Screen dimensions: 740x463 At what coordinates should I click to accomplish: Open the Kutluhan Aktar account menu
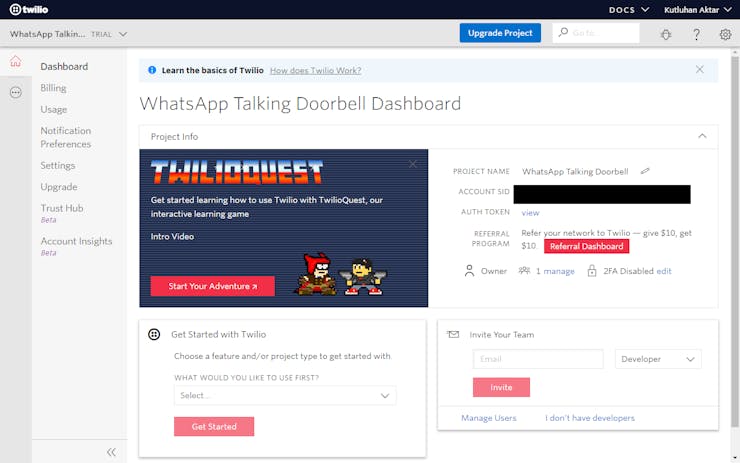point(698,9)
